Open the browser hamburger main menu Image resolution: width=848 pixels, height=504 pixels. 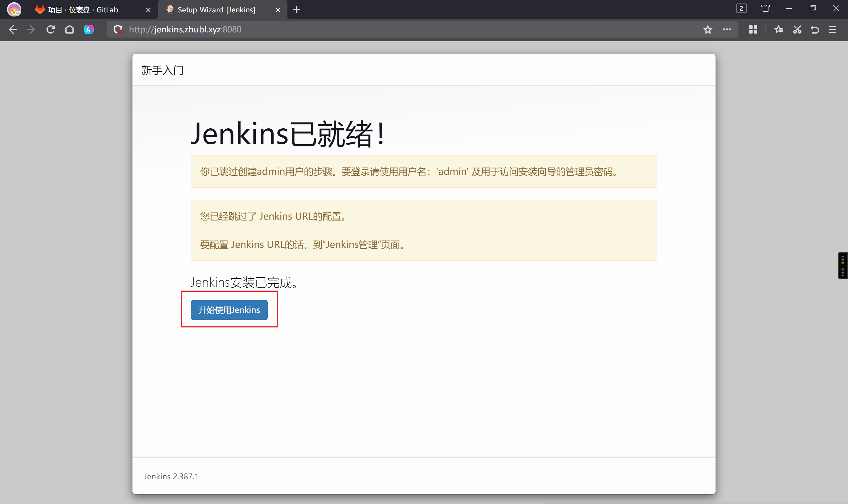(833, 29)
